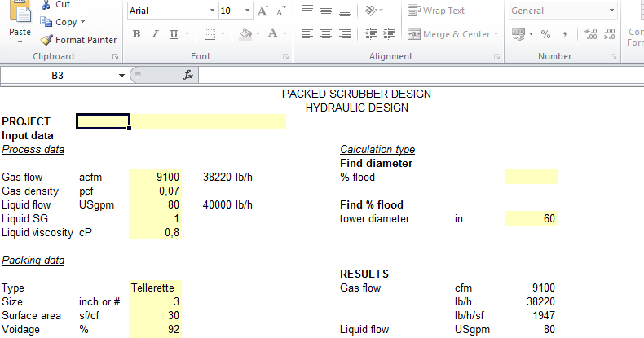This screenshot has height=338, width=644.
Task: Cut the selection with the scissors icon
Action: (46, 5)
